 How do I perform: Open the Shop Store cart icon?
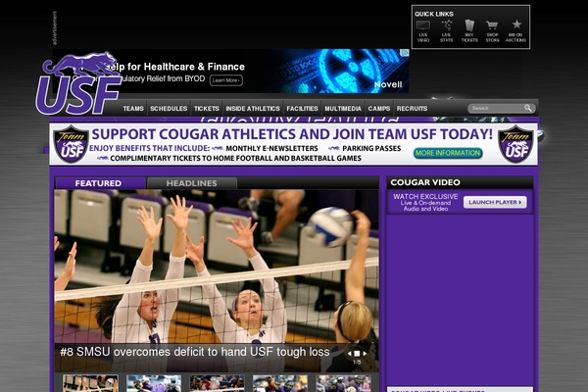pyautogui.click(x=492, y=25)
